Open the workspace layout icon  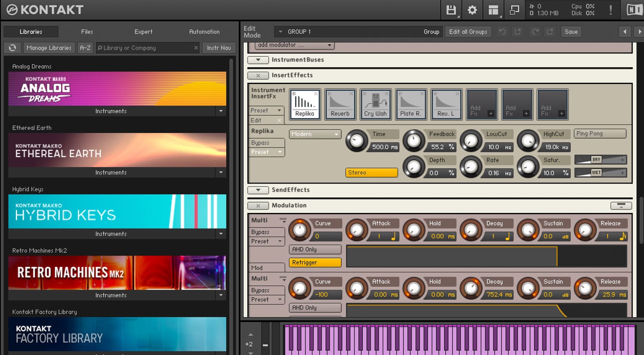pyautogui.click(x=493, y=10)
